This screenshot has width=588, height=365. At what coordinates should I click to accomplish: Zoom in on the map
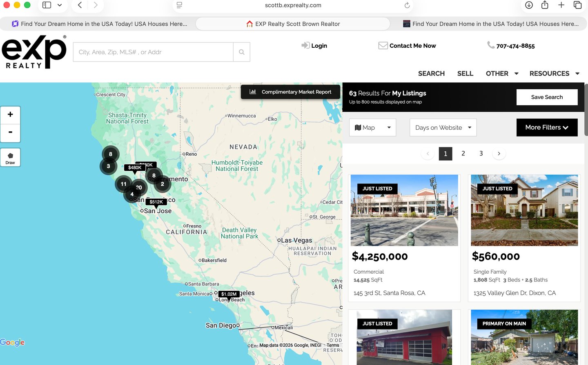(10, 115)
